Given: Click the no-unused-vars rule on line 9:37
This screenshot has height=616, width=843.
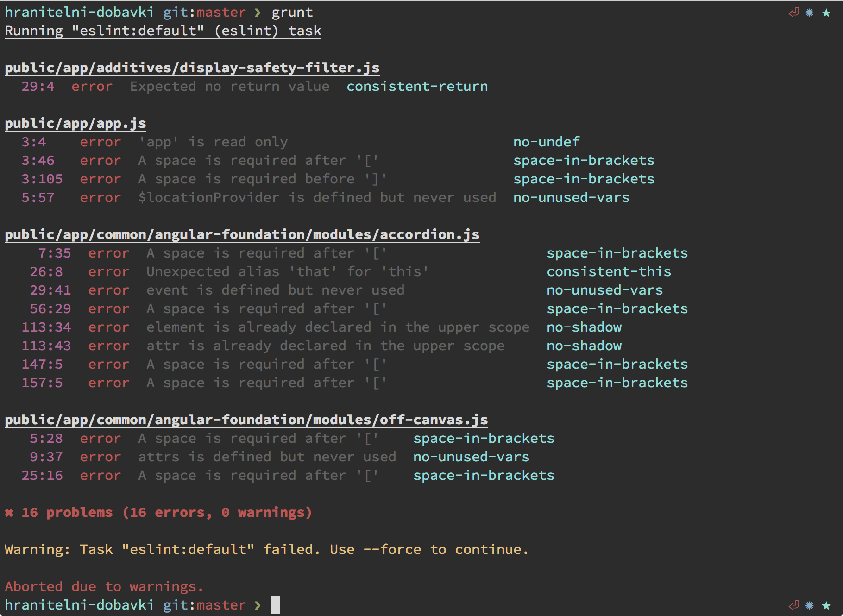Looking at the screenshot, I should [472, 457].
